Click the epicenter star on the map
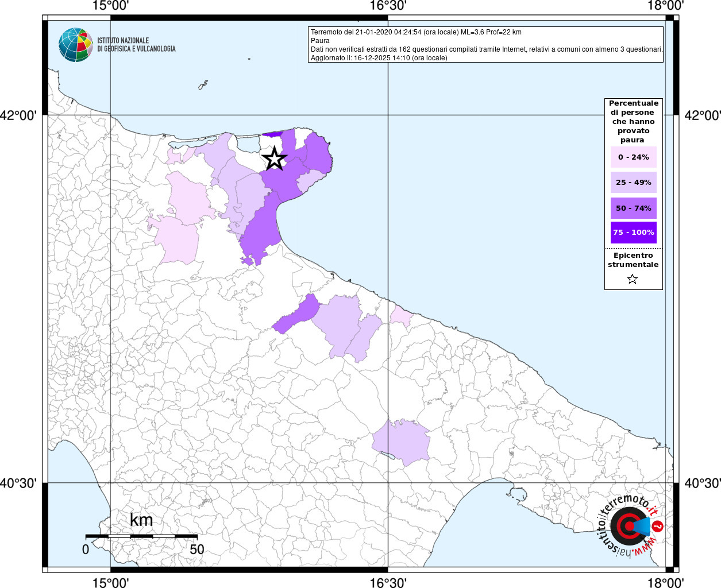The width and height of the screenshot is (721, 588). [x=275, y=158]
